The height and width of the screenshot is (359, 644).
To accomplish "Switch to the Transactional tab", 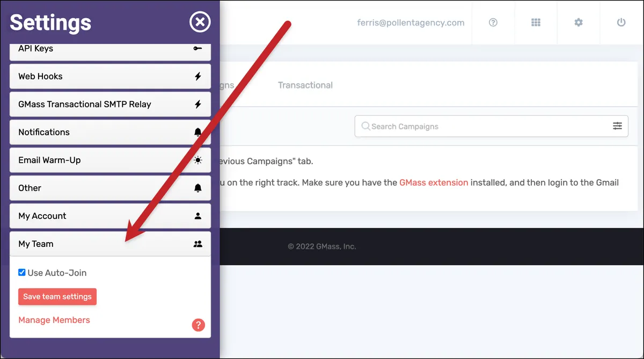I will (305, 85).
